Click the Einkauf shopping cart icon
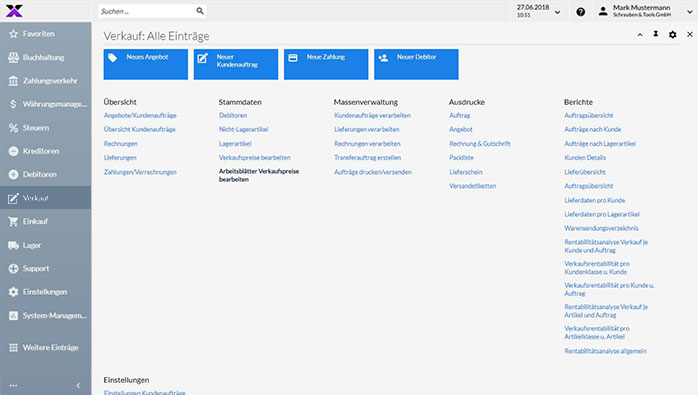The height and width of the screenshot is (395, 698). [13, 221]
